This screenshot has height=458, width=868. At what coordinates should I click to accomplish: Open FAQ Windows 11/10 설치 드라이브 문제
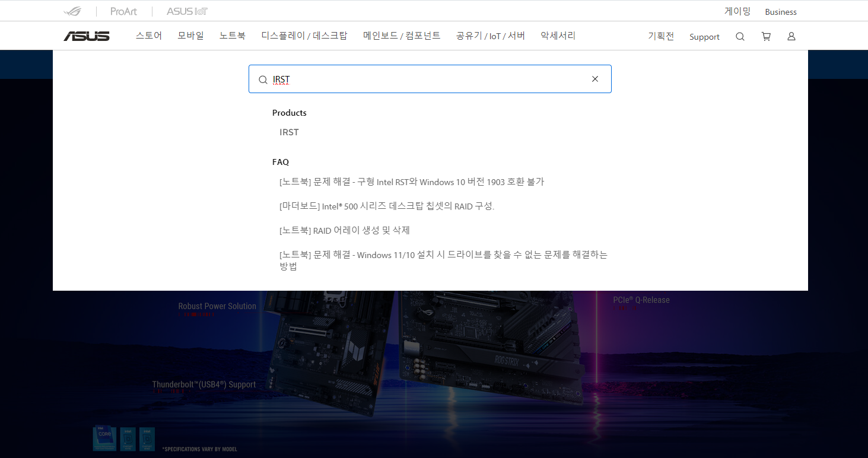(x=443, y=260)
